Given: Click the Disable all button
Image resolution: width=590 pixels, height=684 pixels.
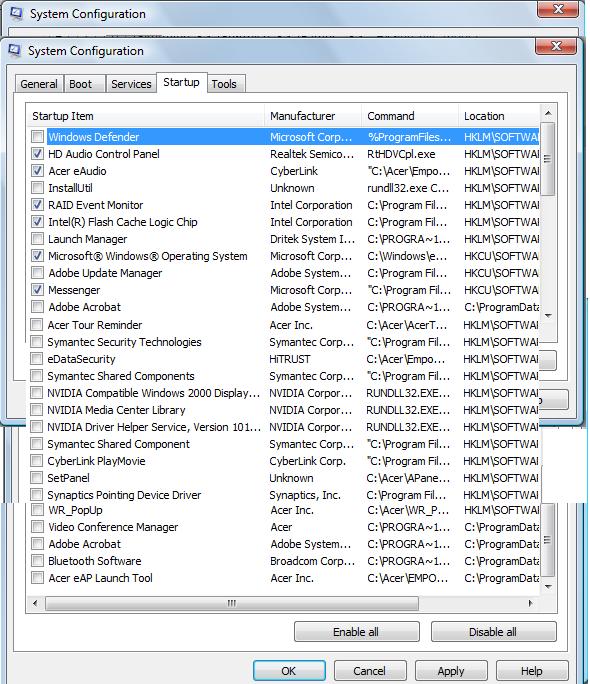Looking at the screenshot, I should pos(493,632).
